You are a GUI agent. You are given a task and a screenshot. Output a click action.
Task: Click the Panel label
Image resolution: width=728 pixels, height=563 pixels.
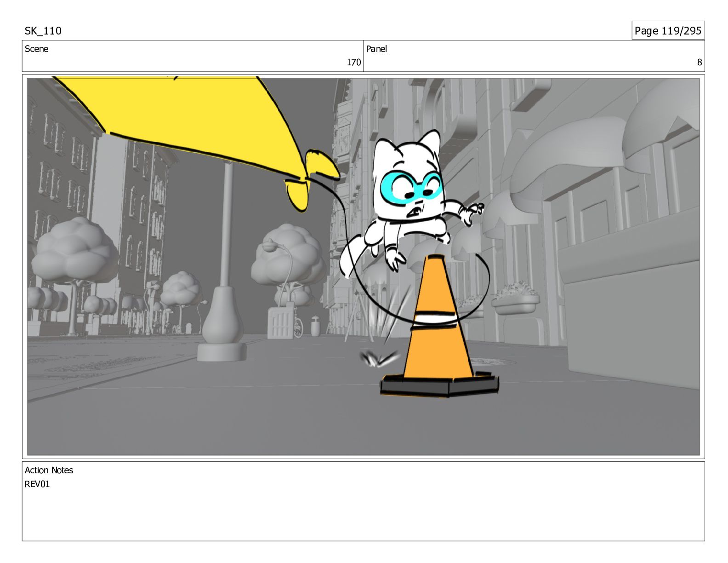click(376, 49)
